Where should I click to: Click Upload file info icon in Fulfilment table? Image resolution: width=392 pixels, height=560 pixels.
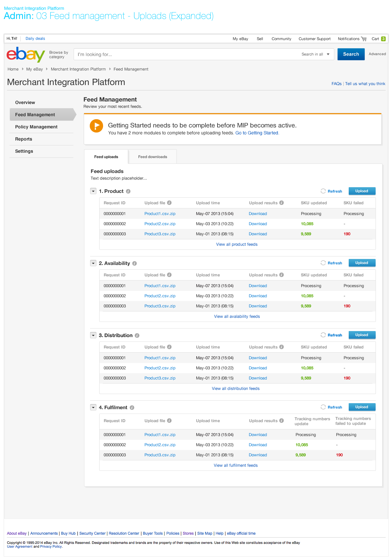click(169, 421)
